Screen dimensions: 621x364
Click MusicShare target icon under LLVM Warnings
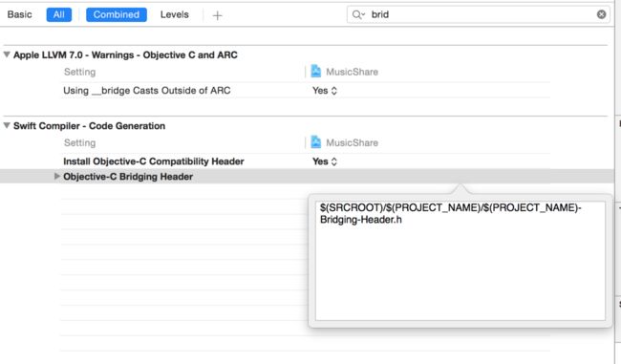[x=315, y=72]
